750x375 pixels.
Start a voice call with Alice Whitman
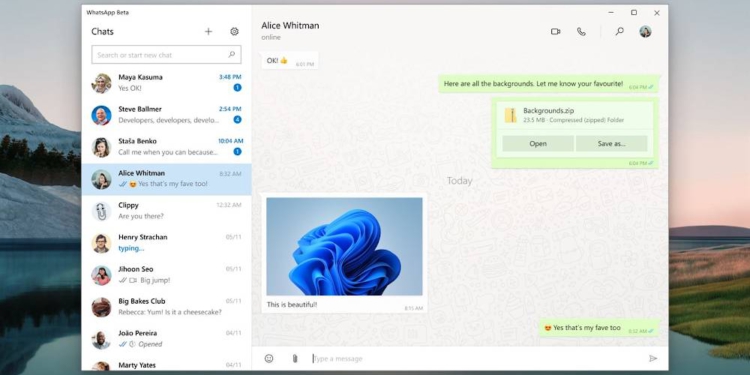[x=581, y=32]
